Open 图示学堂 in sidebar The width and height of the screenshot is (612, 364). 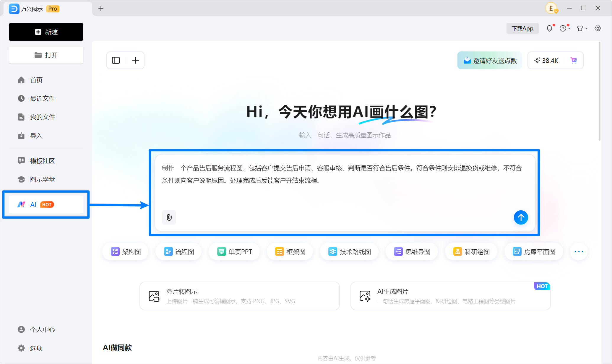coord(46,179)
